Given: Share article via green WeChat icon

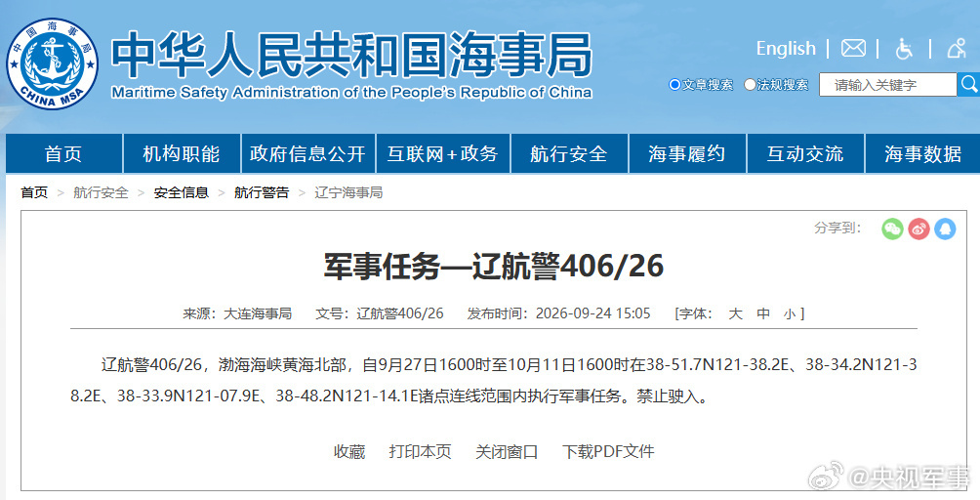Looking at the screenshot, I should pyautogui.click(x=892, y=229).
